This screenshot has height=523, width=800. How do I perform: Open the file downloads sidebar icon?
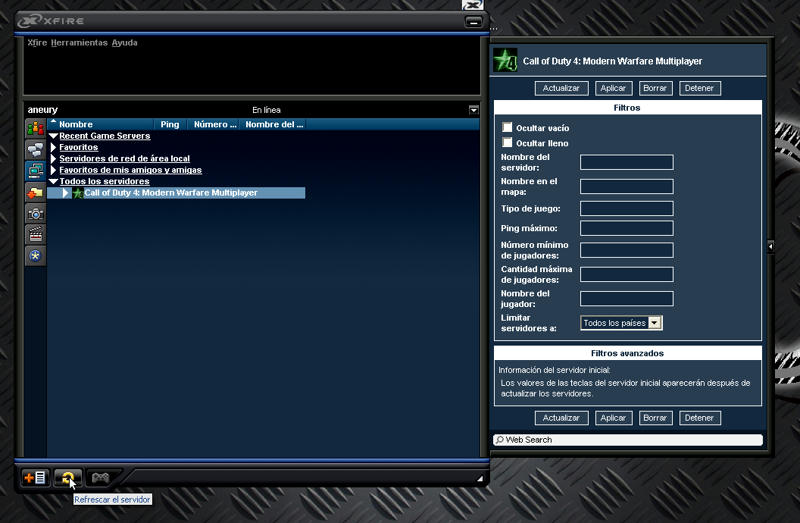(x=35, y=192)
